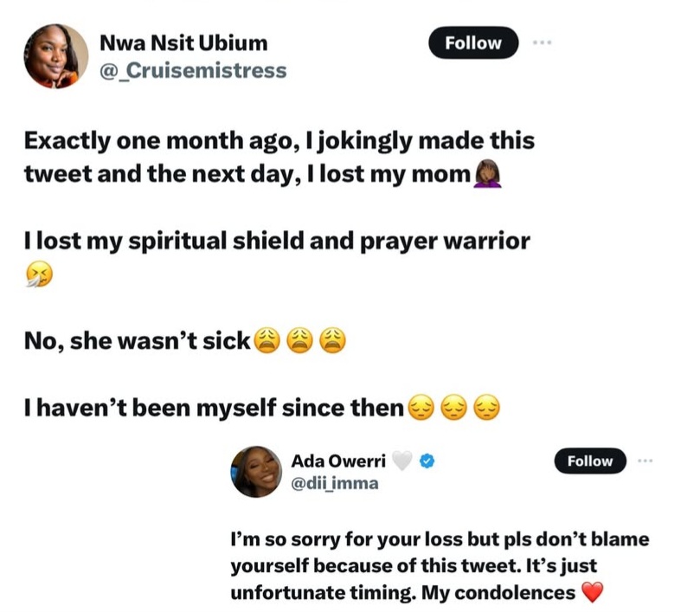This screenshot has height=612, width=700.
Task: Click the white heart beside Ada Owerri
Action: pos(401,461)
